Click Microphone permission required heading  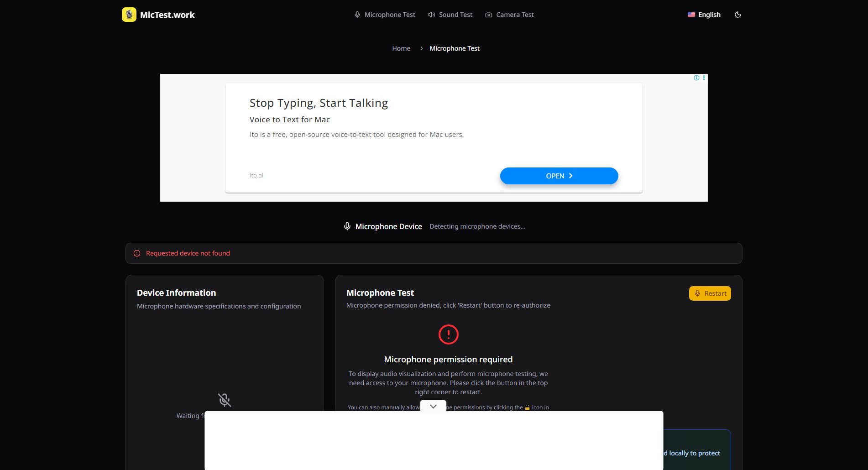click(448, 360)
